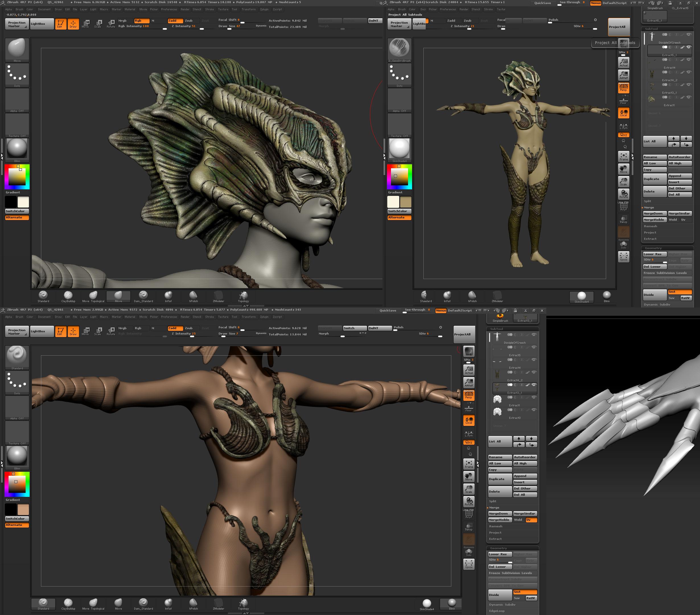This screenshot has width=700, height=615.
Task: Click the Frame icon in top-right viewport
Action: click(x=623, y=157)
